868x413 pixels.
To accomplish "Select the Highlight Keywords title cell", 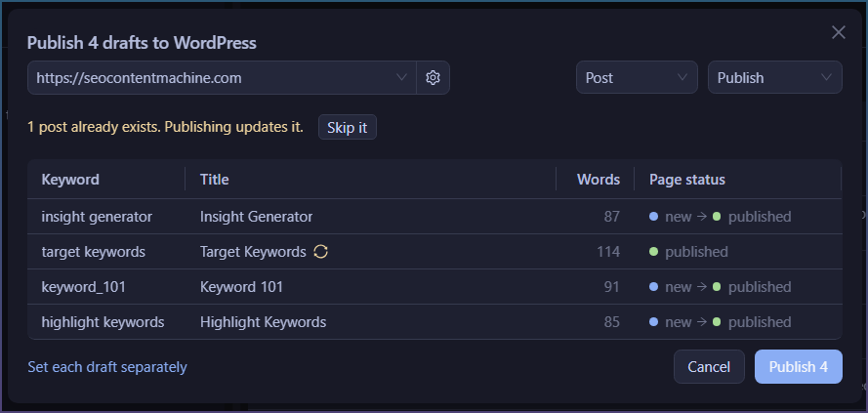I will pos(263,322).
